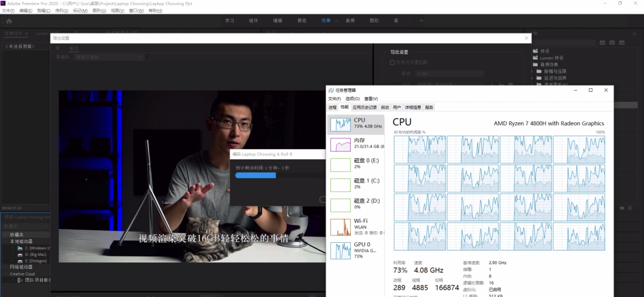Expand the D: (Big-Mac) drive tree
This screenshot has width=644, height=297.
tap(13, 254)
